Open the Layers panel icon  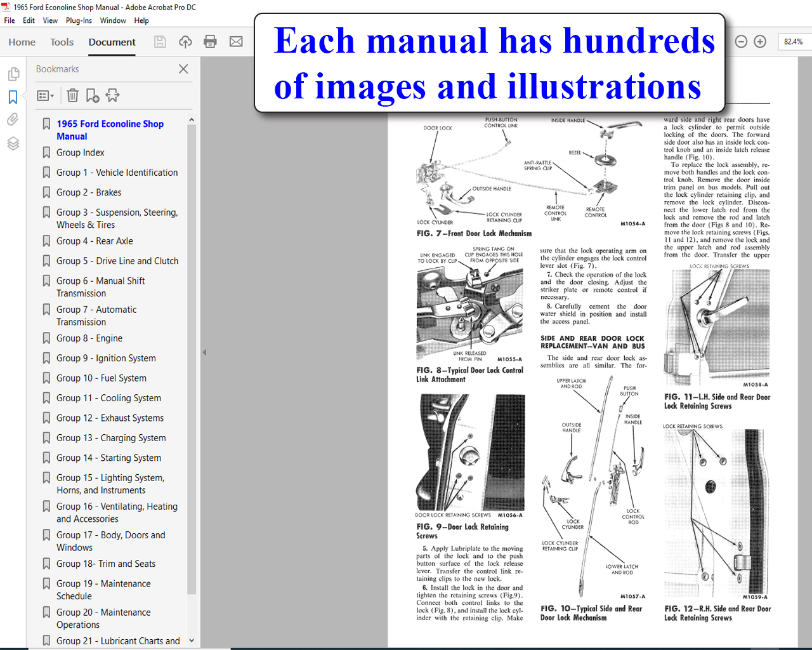pos(13,143)
